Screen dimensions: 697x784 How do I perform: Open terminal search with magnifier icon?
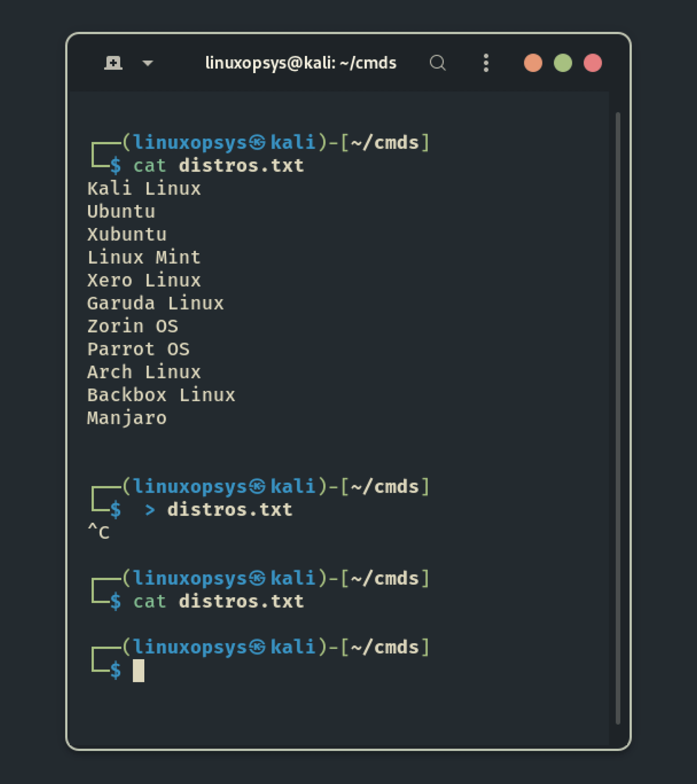[x=437, y=63]
